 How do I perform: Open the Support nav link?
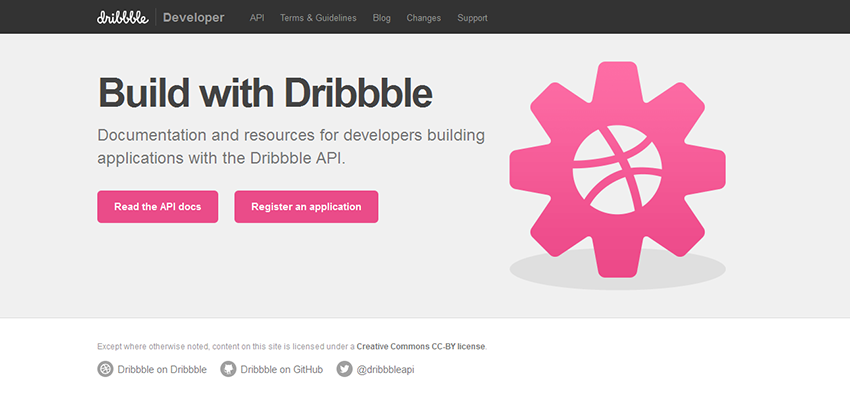pyautogui.click(x=472, y=18)
